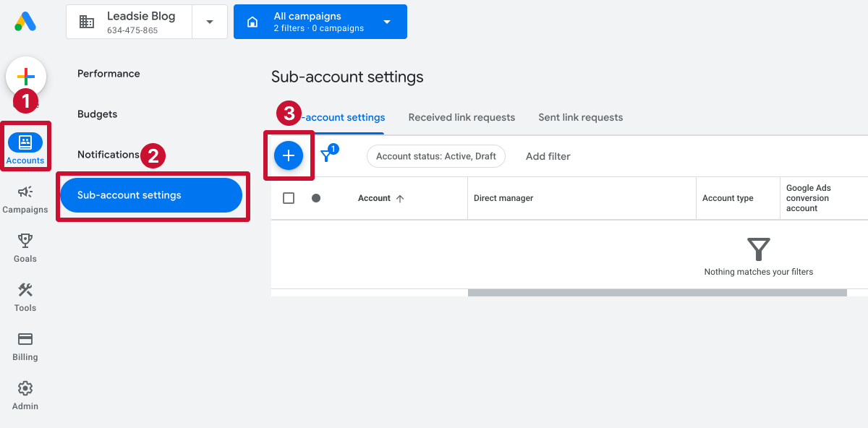Open Performance in the side menu
Screen dimensions: 868x428
point(109,74)
